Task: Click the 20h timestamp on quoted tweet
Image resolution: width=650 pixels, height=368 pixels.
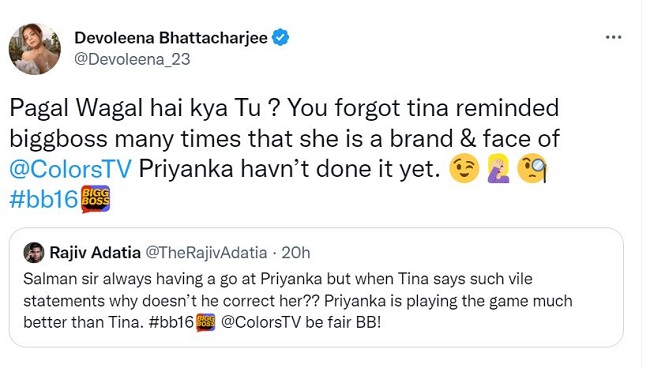Action: pyautogui.click(x=296, y=253)
